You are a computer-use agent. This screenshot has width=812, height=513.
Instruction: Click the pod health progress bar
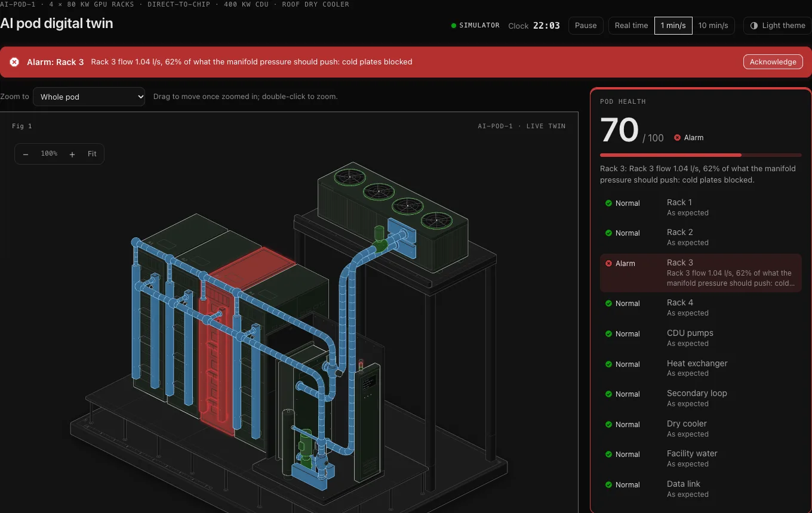[700, 155]
